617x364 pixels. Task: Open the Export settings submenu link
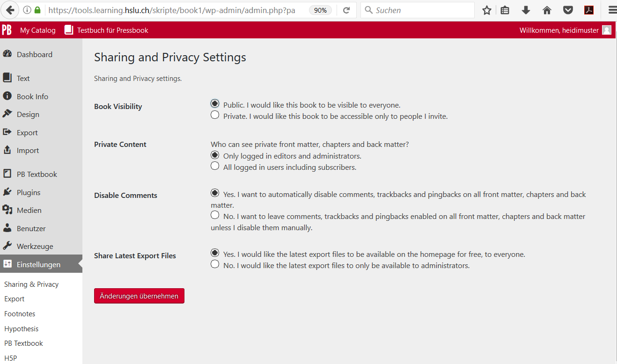click(x=15, y=298)
